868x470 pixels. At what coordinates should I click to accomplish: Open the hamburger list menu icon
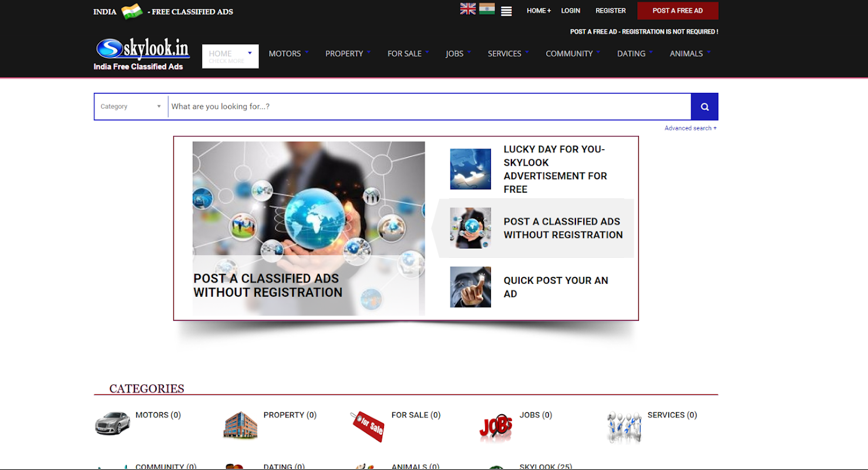pos(506,11)
